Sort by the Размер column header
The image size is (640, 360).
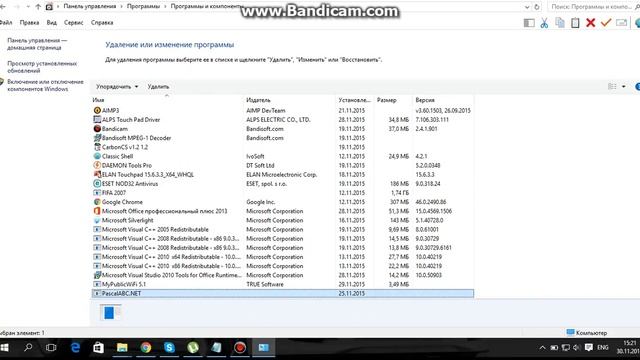[x=393, y=100]
